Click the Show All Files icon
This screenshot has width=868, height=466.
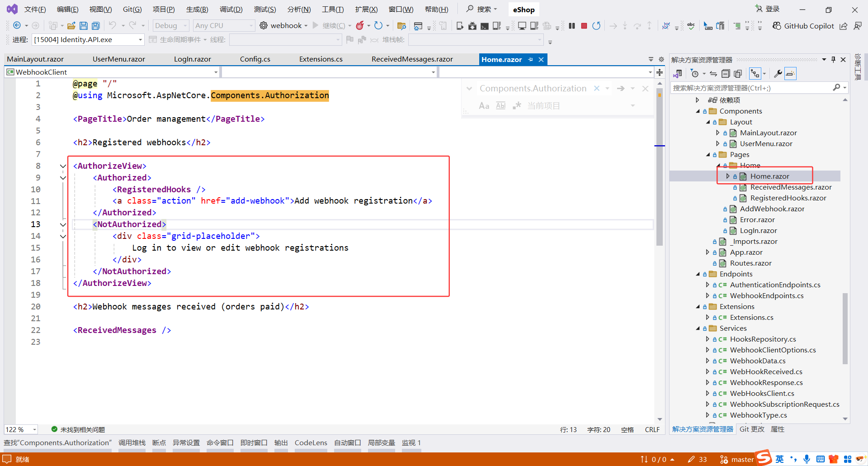[738, 74]
